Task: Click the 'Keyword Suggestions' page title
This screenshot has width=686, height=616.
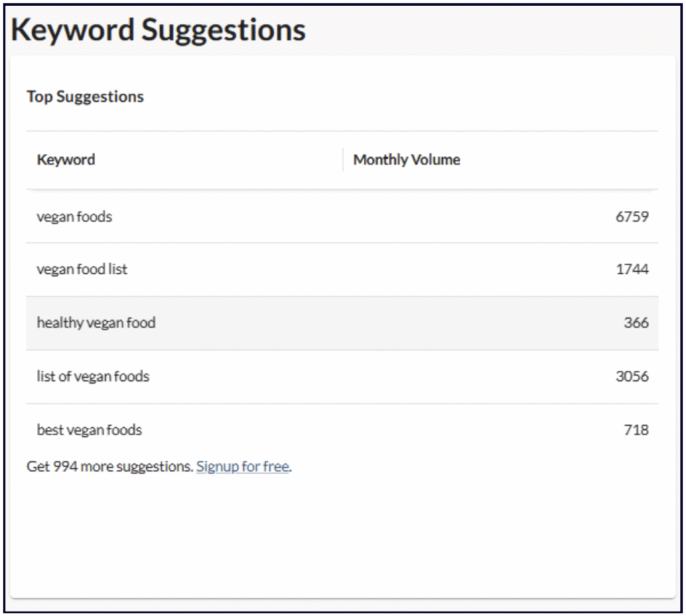Action: [x=158, y=30]
